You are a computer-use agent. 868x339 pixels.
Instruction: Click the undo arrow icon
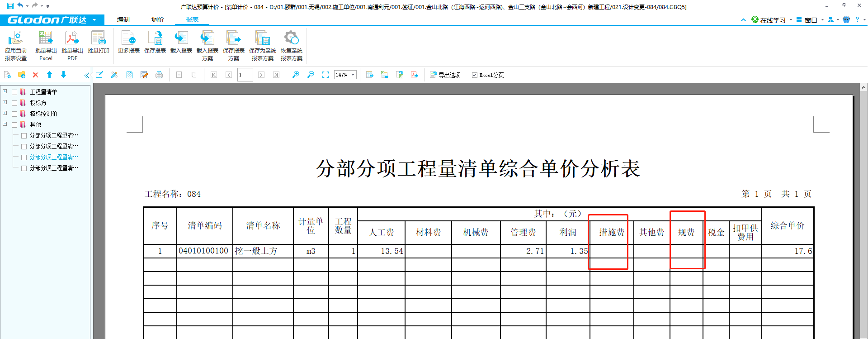tap(20, 6)
